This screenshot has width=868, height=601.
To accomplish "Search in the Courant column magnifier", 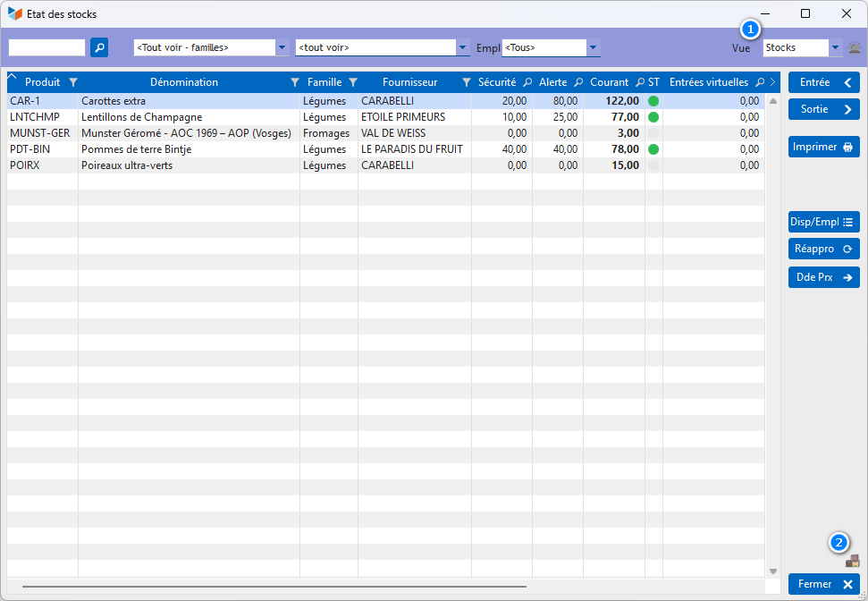I will 640,82.
